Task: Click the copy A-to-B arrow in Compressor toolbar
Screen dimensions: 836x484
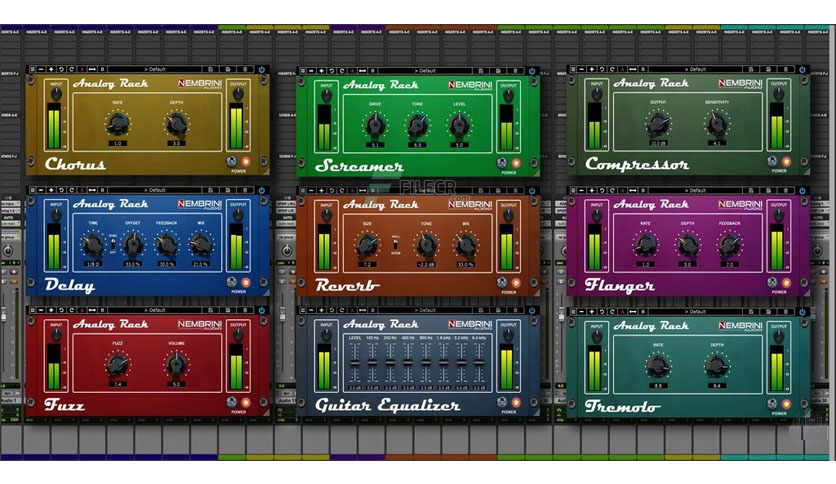Action: 633,69
